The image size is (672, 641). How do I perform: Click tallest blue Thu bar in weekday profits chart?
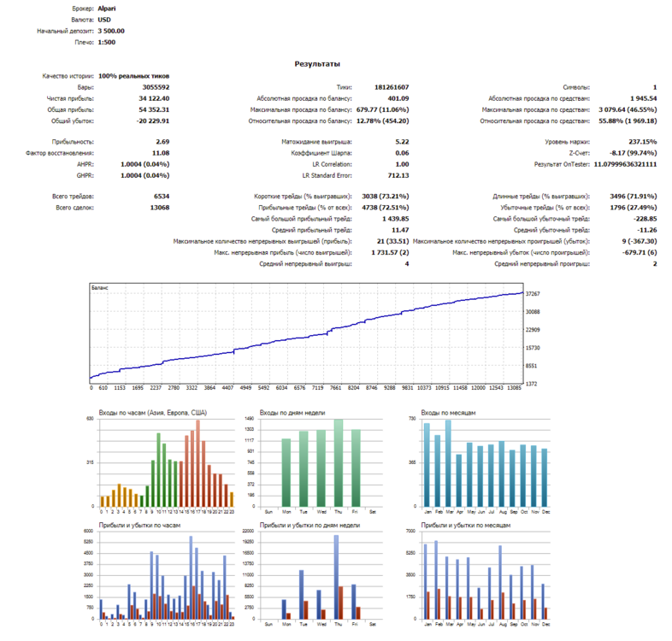click(337, 577)
